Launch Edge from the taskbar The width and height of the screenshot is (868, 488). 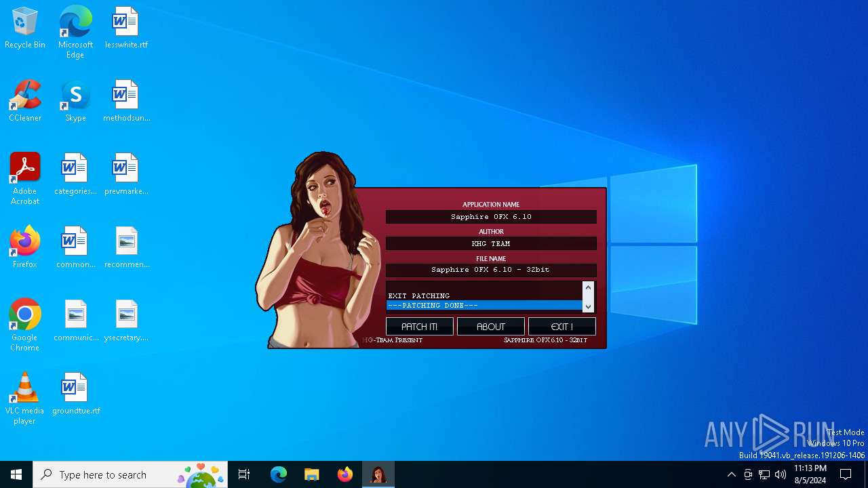coord(279,474)
